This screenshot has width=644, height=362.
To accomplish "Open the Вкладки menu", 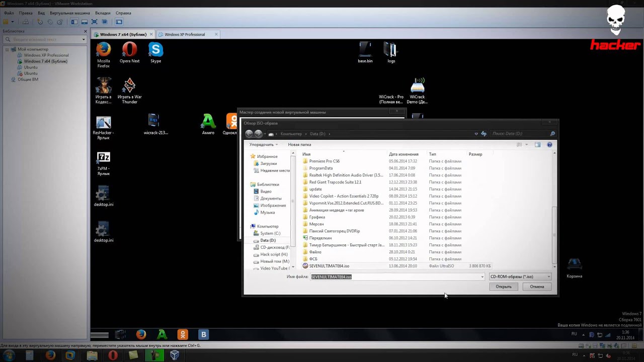I will click(103, 13).
